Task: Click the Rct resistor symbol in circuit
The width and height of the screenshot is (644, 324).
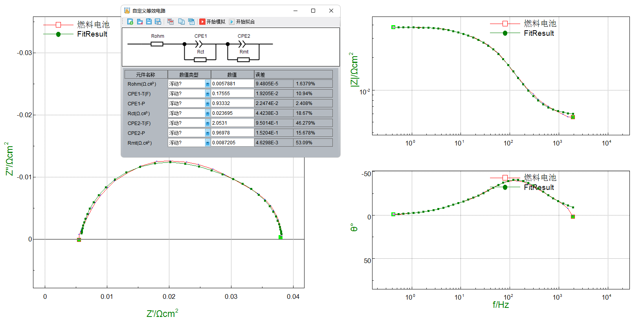Action: (x=200, y=60)
